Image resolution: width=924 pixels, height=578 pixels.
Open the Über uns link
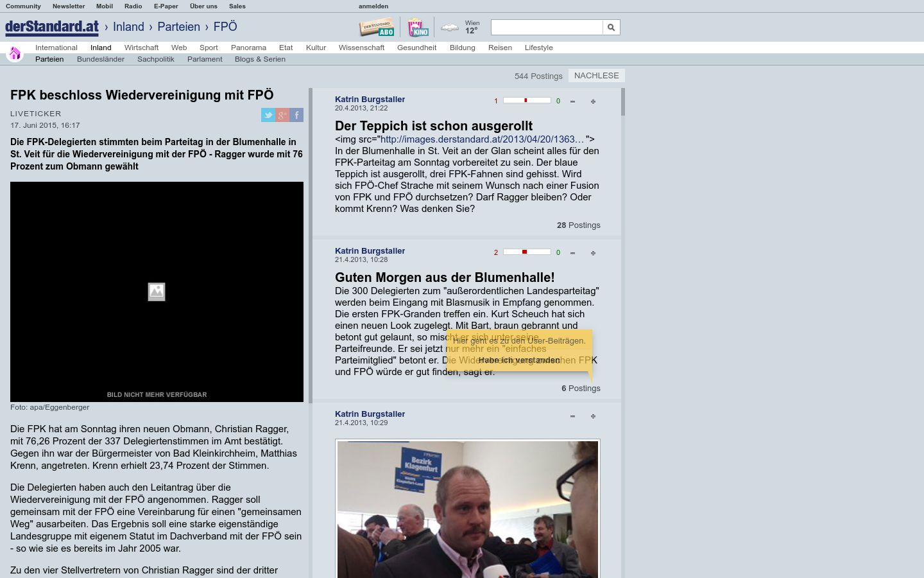point(203,6)
